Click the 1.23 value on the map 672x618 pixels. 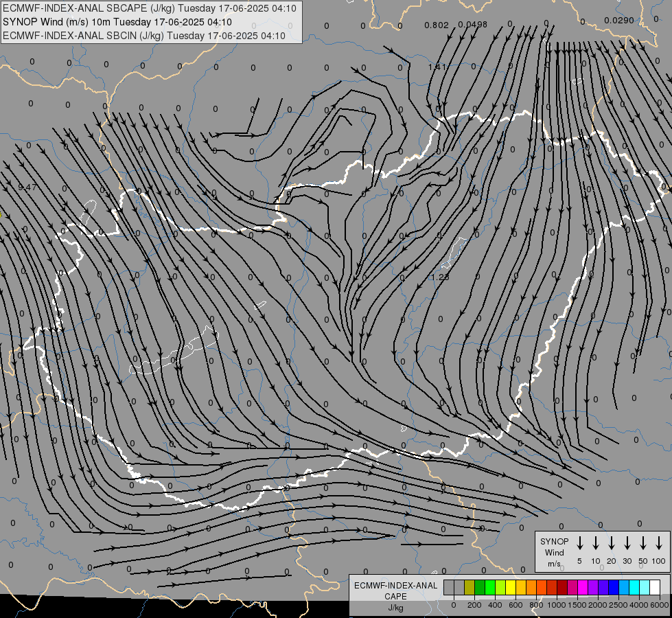point(440,277)
